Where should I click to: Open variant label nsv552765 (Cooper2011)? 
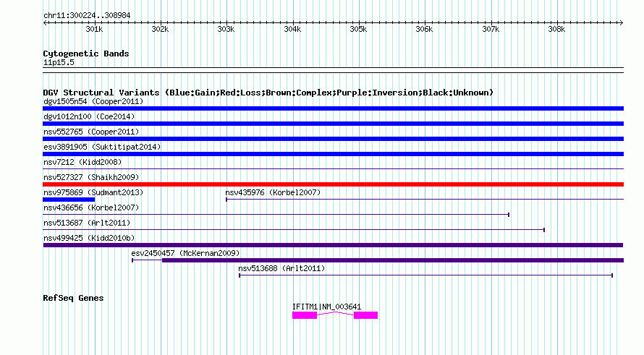click(91, 132)
